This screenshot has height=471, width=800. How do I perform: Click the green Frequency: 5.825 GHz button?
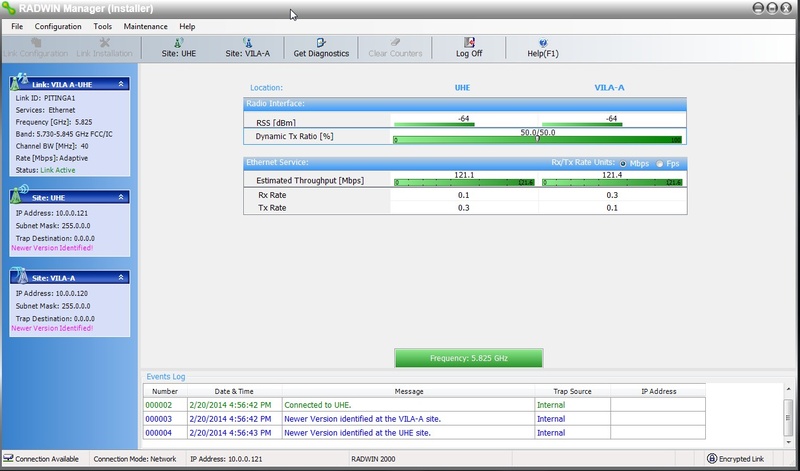tap(468, 358)
